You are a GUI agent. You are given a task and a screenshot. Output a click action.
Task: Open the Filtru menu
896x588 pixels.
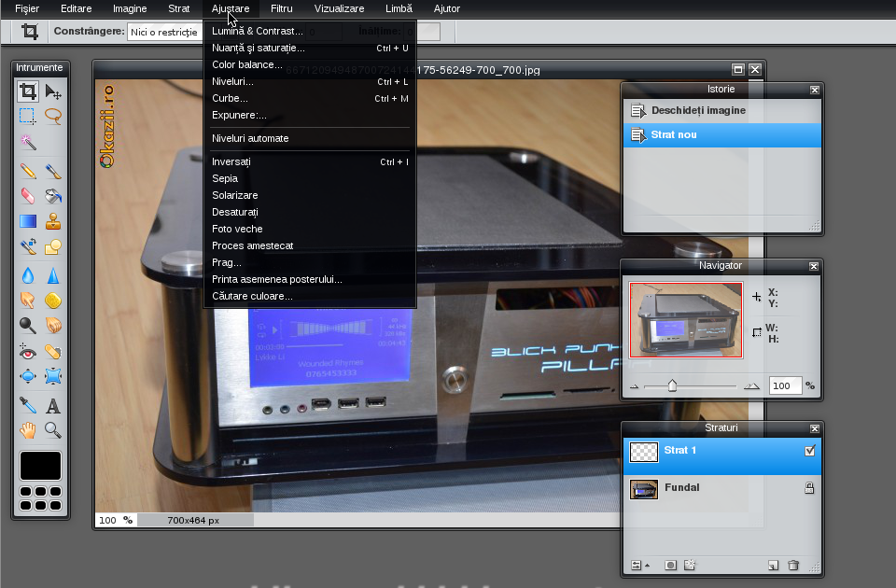point(282,8)
